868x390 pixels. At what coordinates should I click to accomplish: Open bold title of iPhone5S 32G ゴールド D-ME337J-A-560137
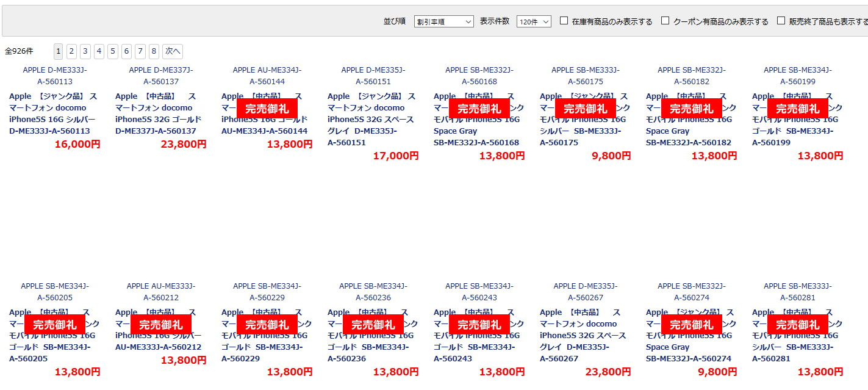159,114
